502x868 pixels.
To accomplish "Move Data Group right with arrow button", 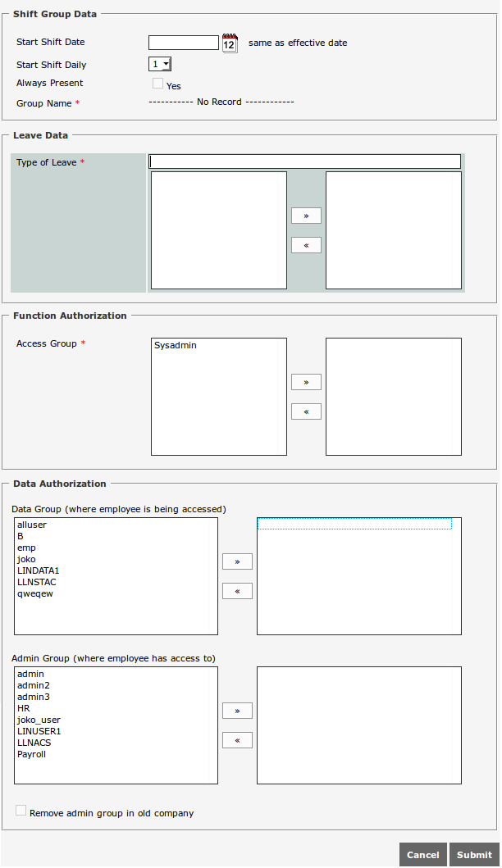I will (x=237, y=561).
